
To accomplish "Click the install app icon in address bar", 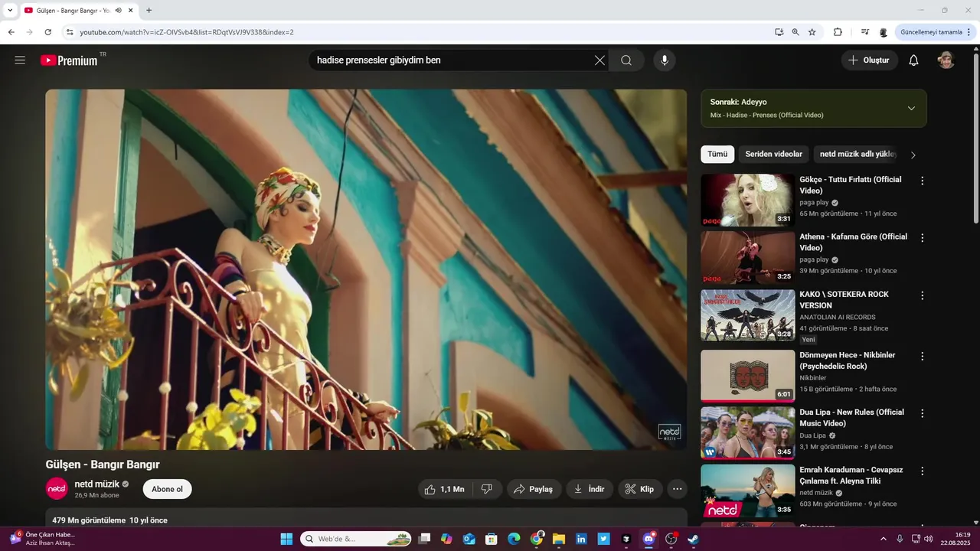I will (x=779, y=32).
